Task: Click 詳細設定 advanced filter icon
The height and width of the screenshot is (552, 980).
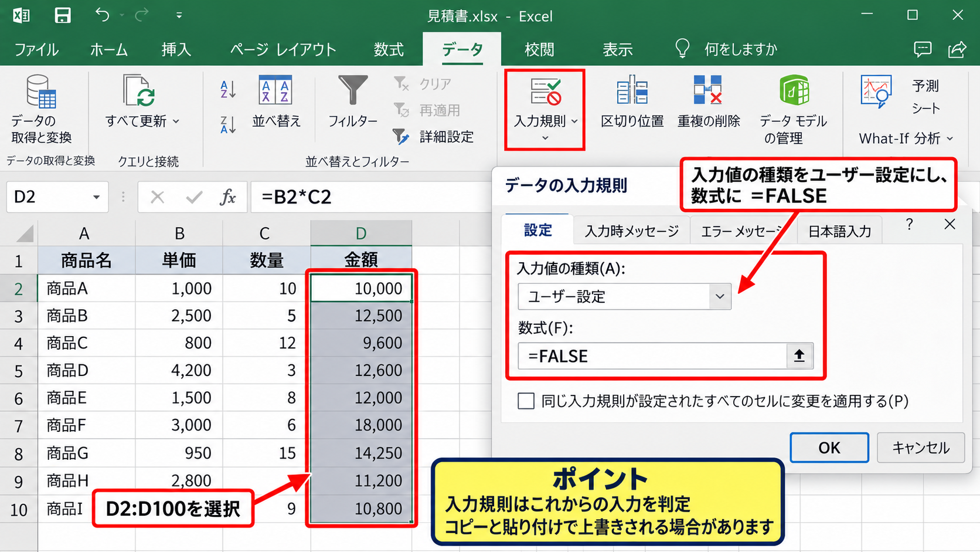Action: coord(401,137)
